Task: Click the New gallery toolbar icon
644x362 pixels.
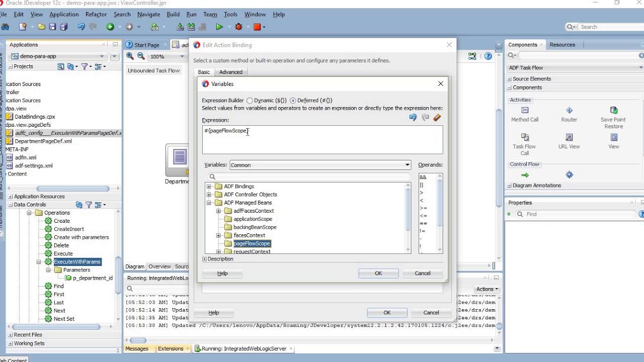Action: 23,27
